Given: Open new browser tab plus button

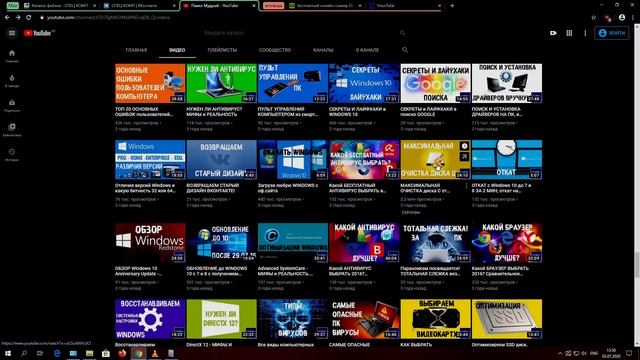Looking at the screenshot, I should click(452, 6).
